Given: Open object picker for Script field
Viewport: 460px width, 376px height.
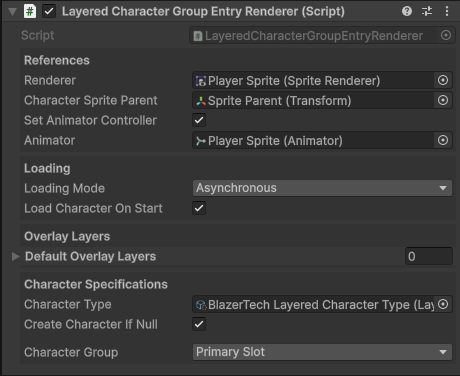Looking at the screenshot, I should [446, 35].
